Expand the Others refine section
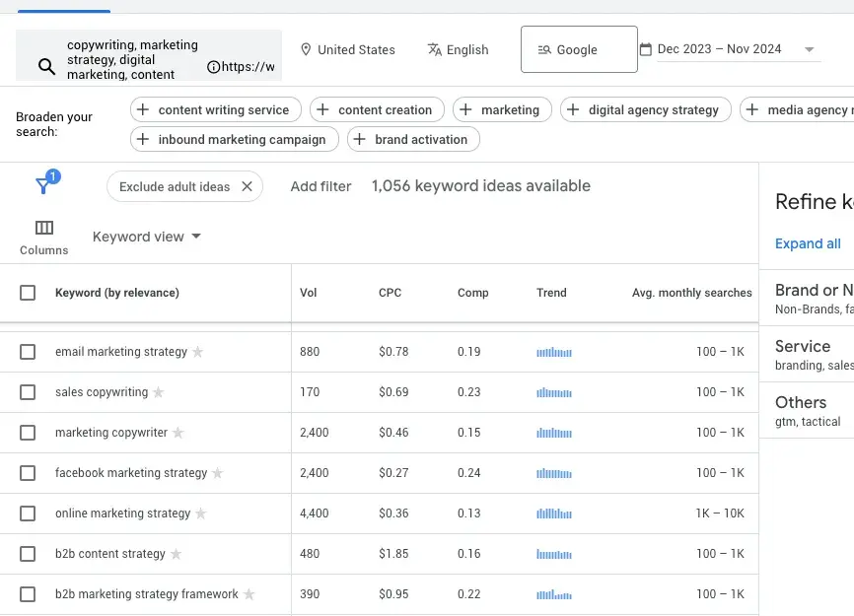The width and height of the screenshot is (854, 616). (807, 410)
